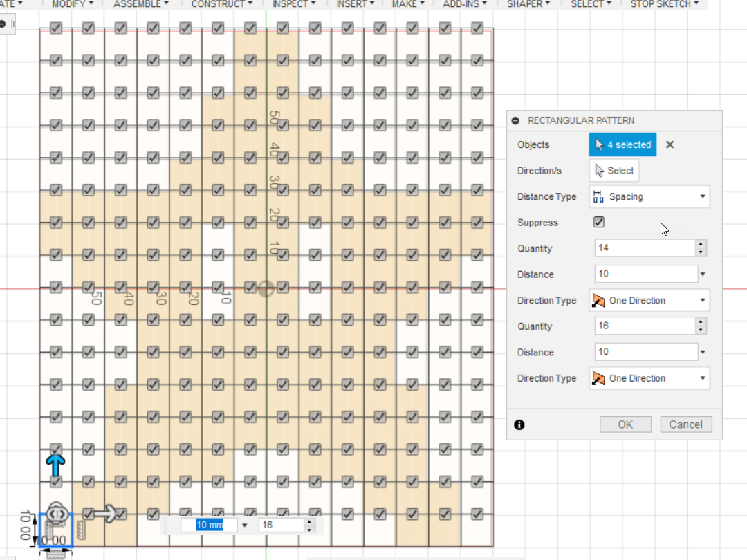Open the Distance Type Spacing dropdown
Screen dimensions: 747x560
point(649,196)
